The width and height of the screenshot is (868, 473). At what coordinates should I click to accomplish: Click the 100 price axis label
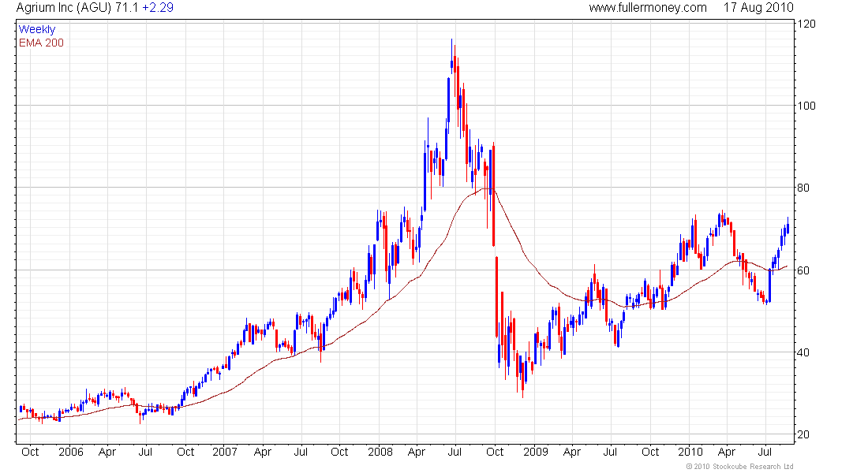pos(806,106)
